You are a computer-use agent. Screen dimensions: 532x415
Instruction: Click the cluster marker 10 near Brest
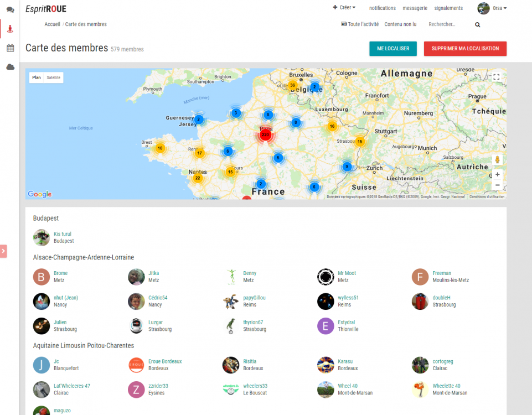click(160, 148)
